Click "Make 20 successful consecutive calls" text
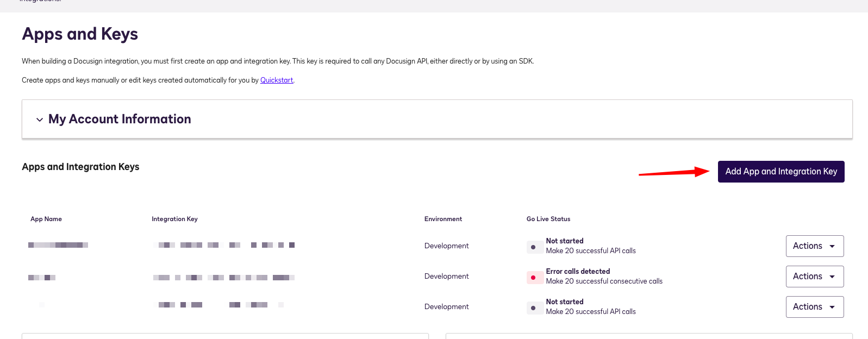Image resolution: width=868 pixels, height=339 pixels. pos(604,281)
